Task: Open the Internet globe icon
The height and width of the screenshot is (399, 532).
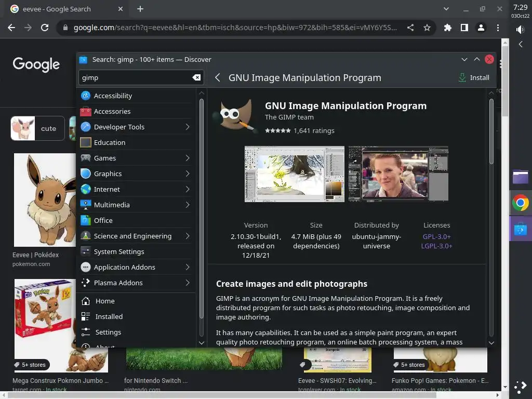Action: pyautogui.click(x=86, y=189)
